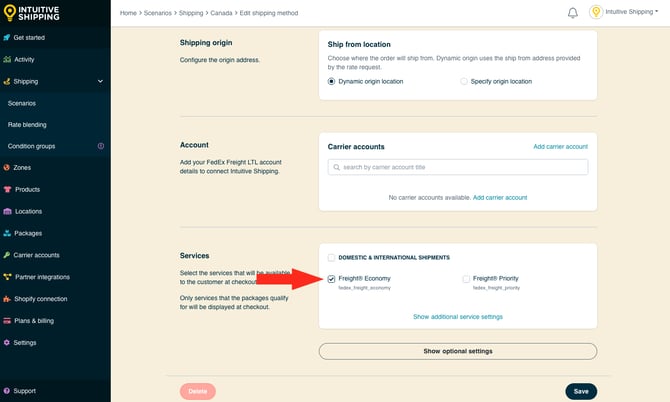The width and height of the screenshot is (670, 402).
Task: Show additional service settings
Action: 457,316
